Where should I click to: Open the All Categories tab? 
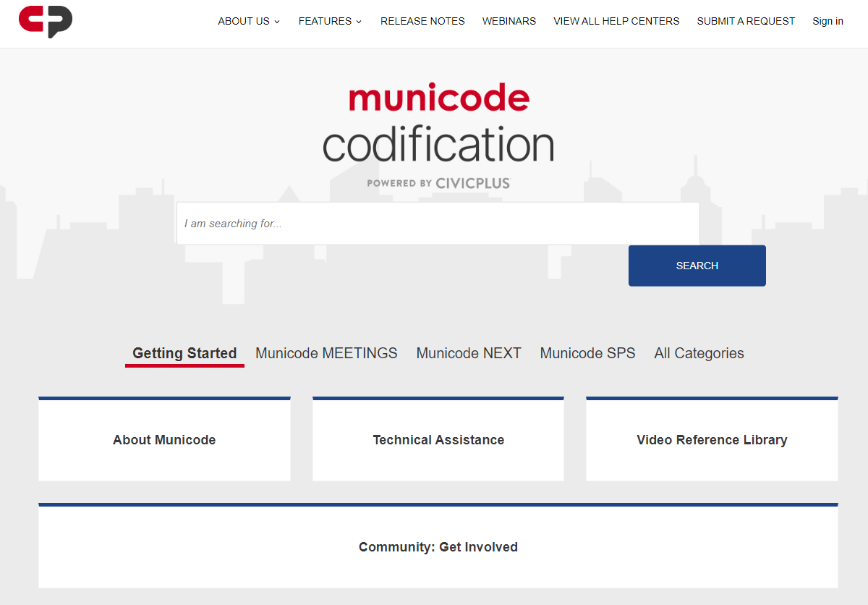pos(699,353)
